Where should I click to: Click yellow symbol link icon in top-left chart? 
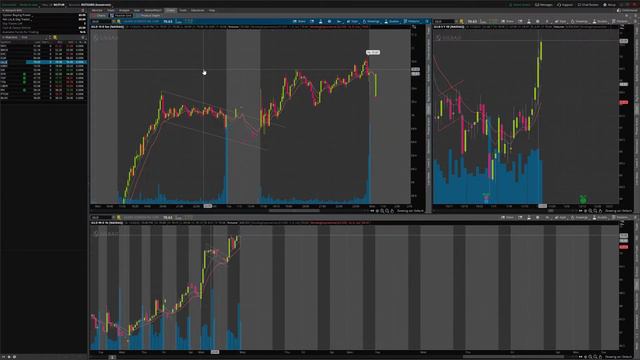tap(119, 21)
